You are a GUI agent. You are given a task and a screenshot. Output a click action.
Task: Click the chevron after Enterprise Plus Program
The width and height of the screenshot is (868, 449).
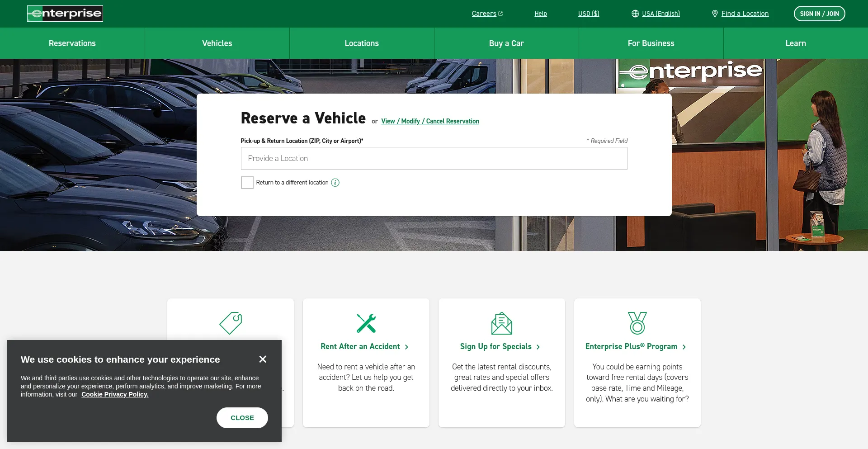click(684, 347)
